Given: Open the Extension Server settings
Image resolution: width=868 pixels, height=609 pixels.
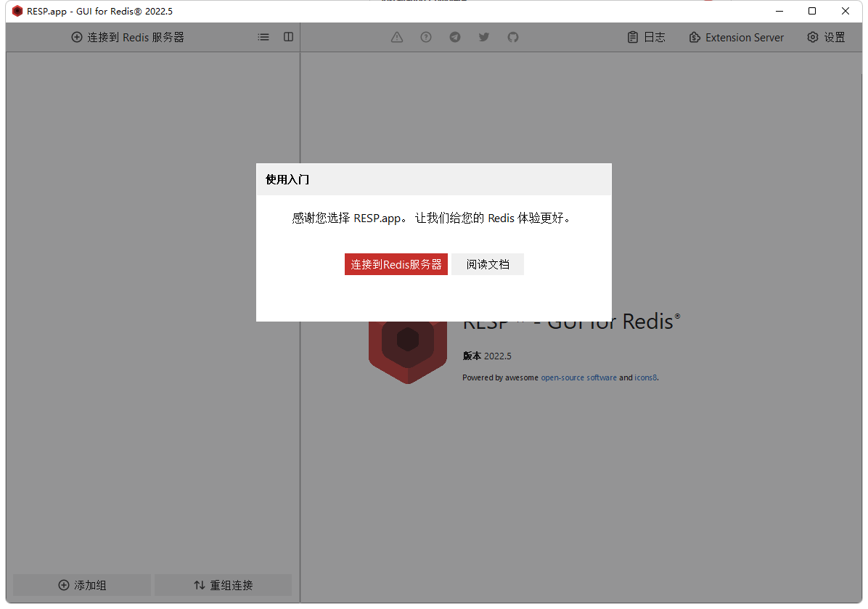Looking at the screenshot, I should point(736,37).
